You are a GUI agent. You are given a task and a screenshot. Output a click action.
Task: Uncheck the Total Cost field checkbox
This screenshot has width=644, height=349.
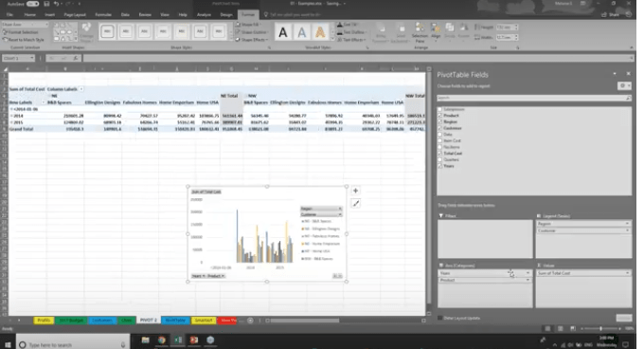(x=439, y=154)
